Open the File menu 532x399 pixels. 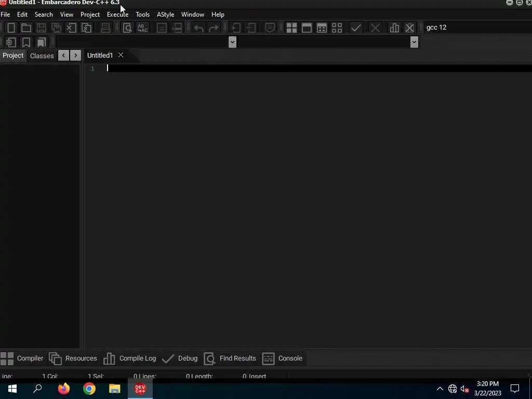coord(5,14)
